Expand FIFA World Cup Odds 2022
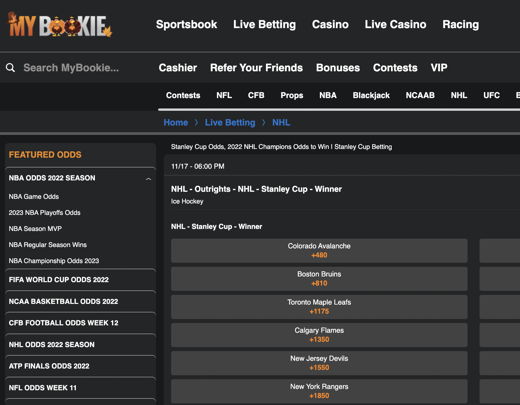This screenshot has width=520, height=405. 80,280
